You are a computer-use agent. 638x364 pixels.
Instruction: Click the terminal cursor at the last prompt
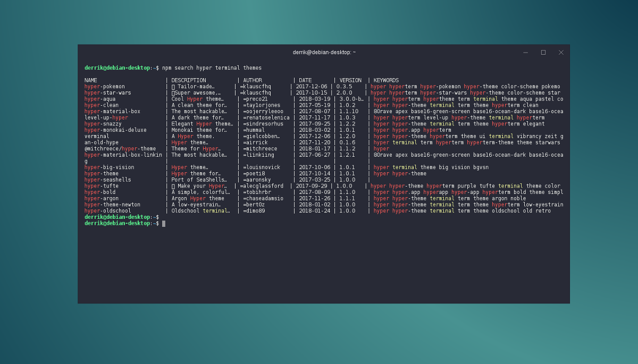coord(164,223)
